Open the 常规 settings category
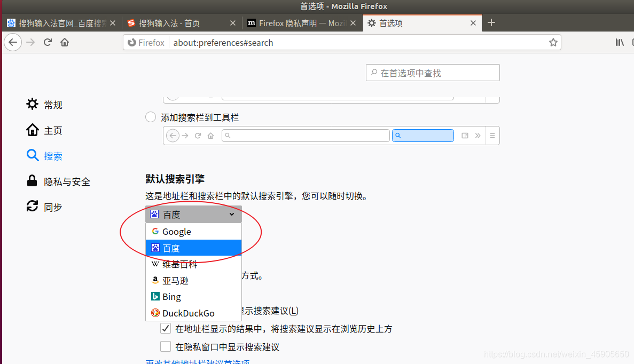This screenshot has width=634, height=364. 44,105
